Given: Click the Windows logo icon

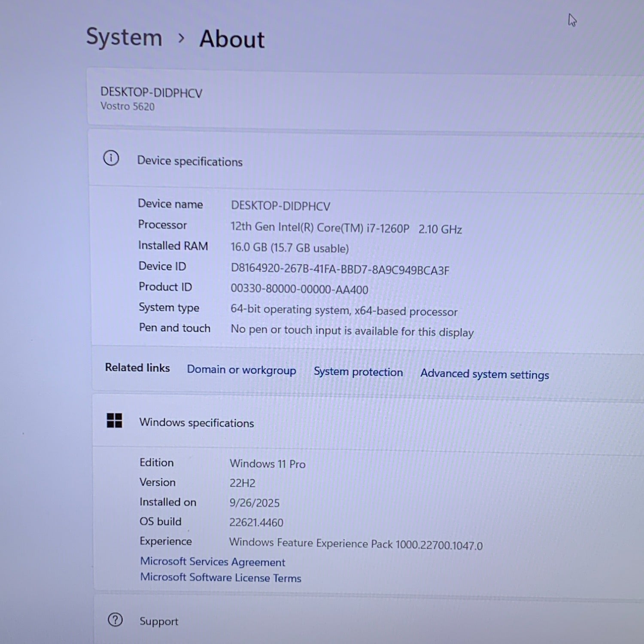Looking at the screenshot, I should point(114,421).
